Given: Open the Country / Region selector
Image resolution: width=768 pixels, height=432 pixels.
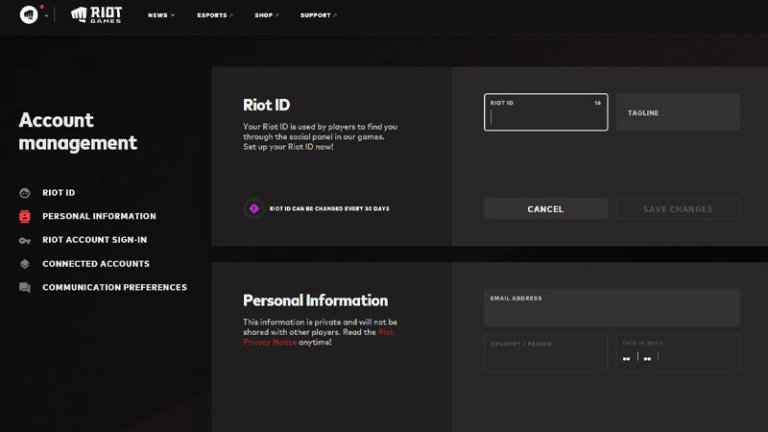Looking at the screenshot, I should (545, 353).
